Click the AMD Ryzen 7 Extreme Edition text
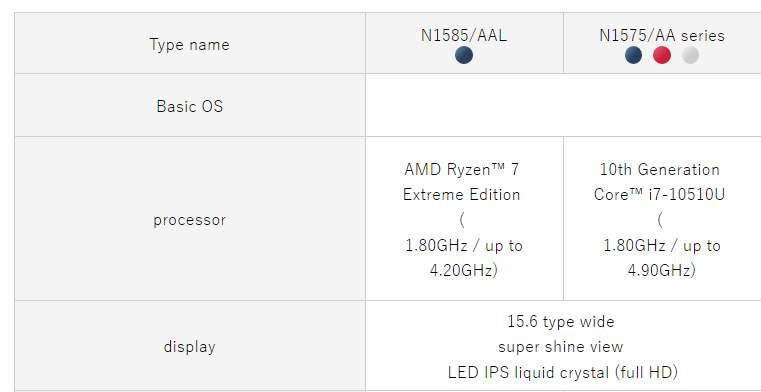Screen dimensions: 761x392 [462, 182]
